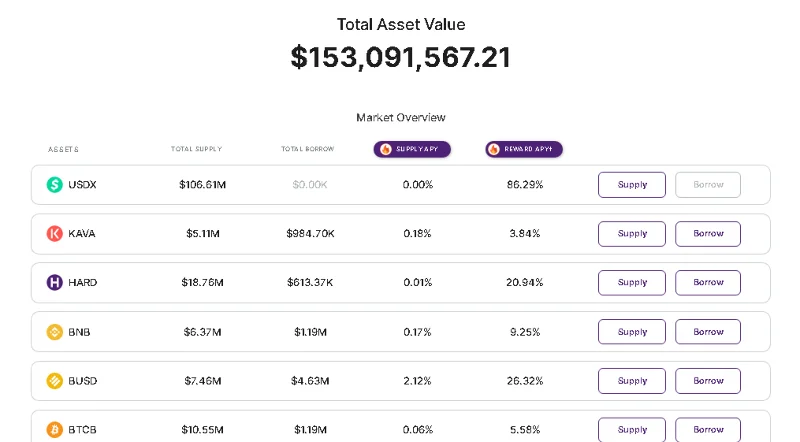The width and height of the screenshot is (800, 442).
Task: Borrow KAVA via its Borrow button
Action: tap(708, 234)
